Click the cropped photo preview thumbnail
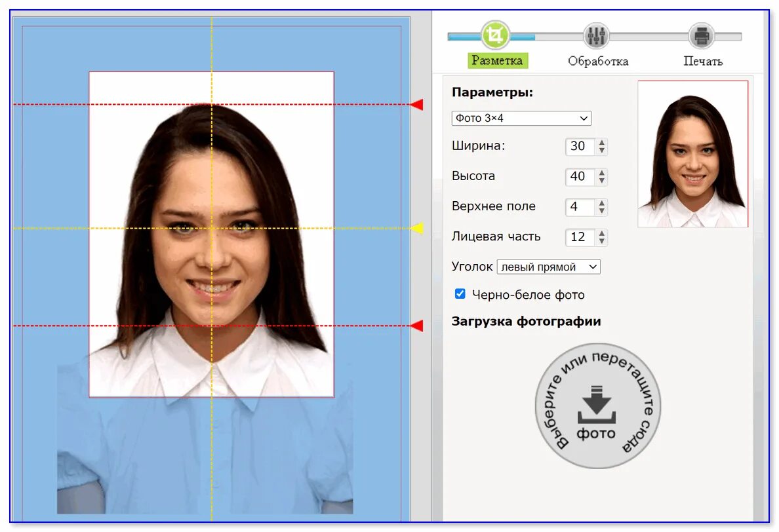 click(692, 154)
